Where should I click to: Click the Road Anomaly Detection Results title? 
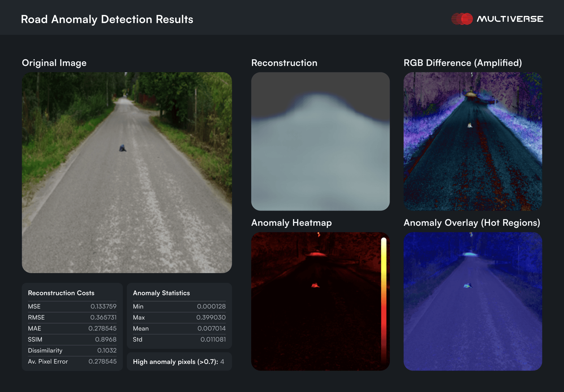tap(107, 19)
